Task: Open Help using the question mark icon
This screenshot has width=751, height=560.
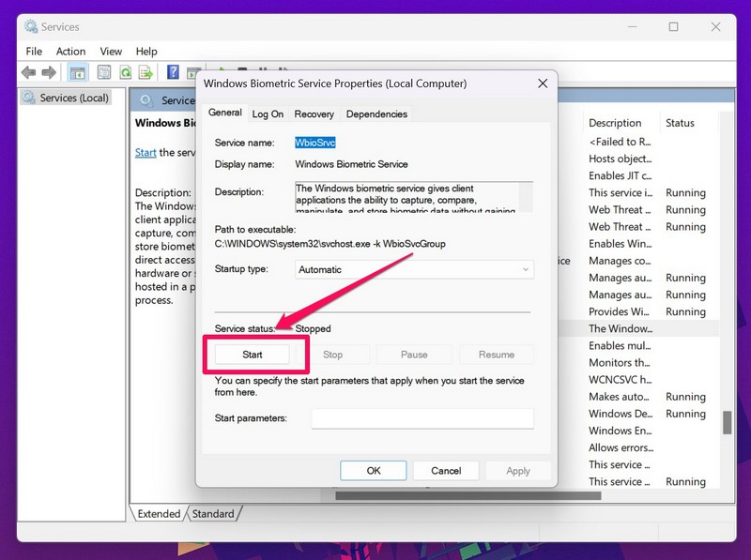Action: 175,72
